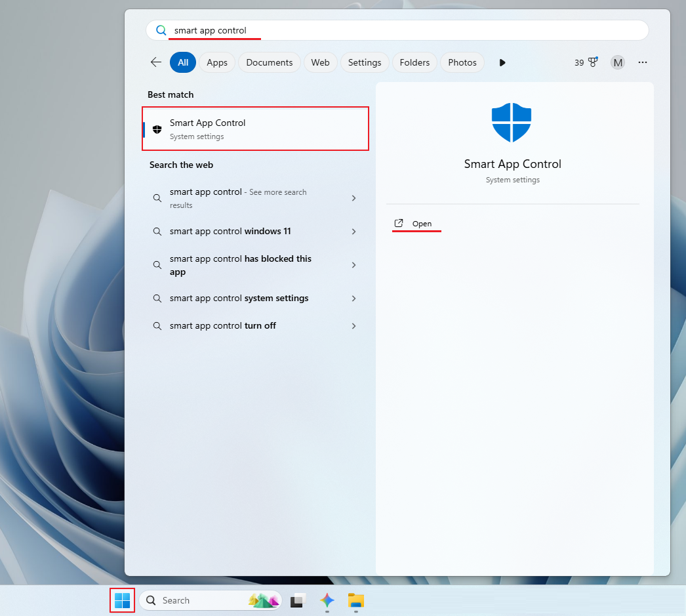The height and width of the screenshot is (616, 686).
Task: Switch to the Settings filter tab
Action: [365, 62]
